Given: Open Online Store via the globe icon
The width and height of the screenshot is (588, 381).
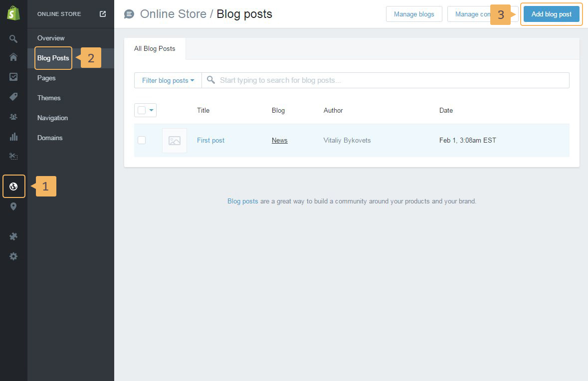Looking at the screenshot, I should point(13,187).
